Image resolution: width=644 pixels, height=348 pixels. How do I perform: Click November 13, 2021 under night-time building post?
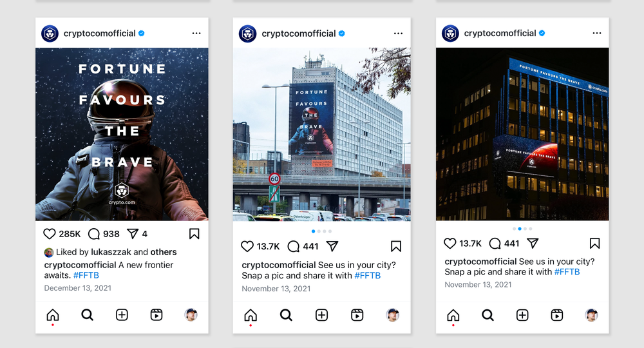tap(478, 285)
